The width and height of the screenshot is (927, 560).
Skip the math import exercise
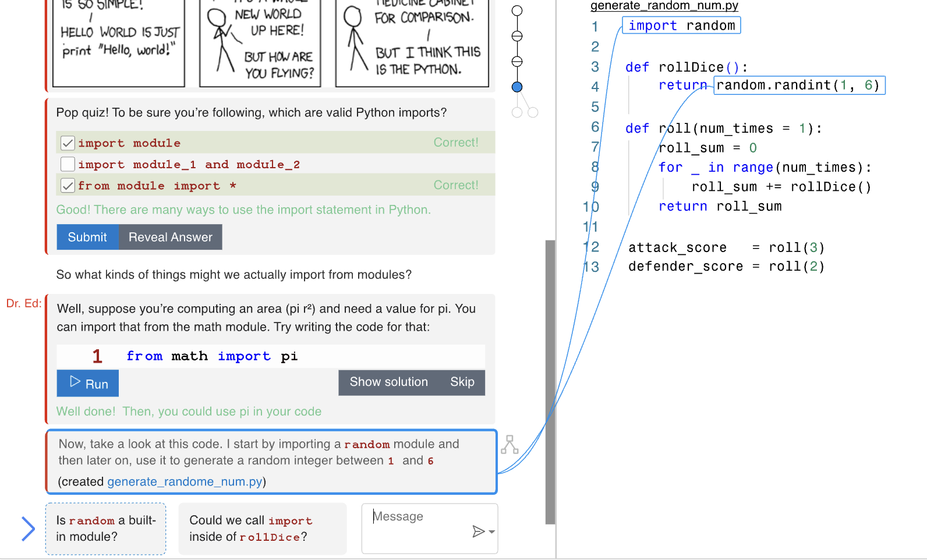coord(462,382)
